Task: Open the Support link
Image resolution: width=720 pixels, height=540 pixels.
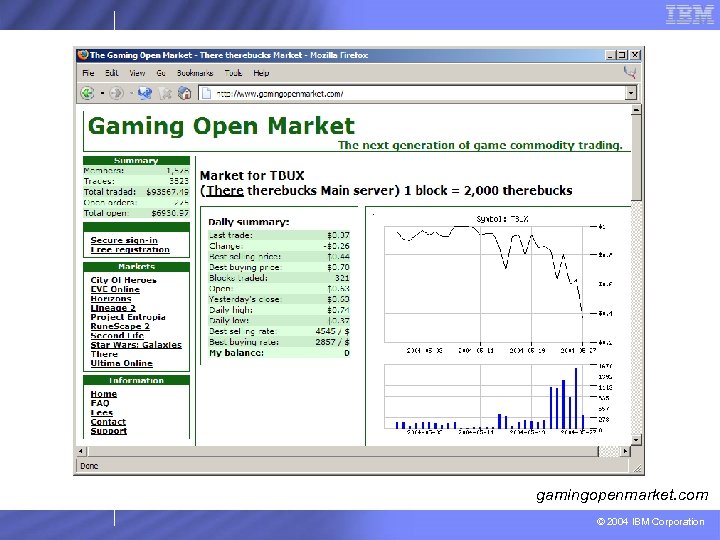Action: pos(108,431)
